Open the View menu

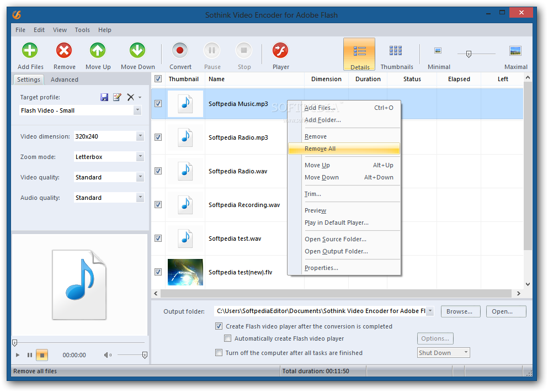pyautogui.click(x=60, y=30)
